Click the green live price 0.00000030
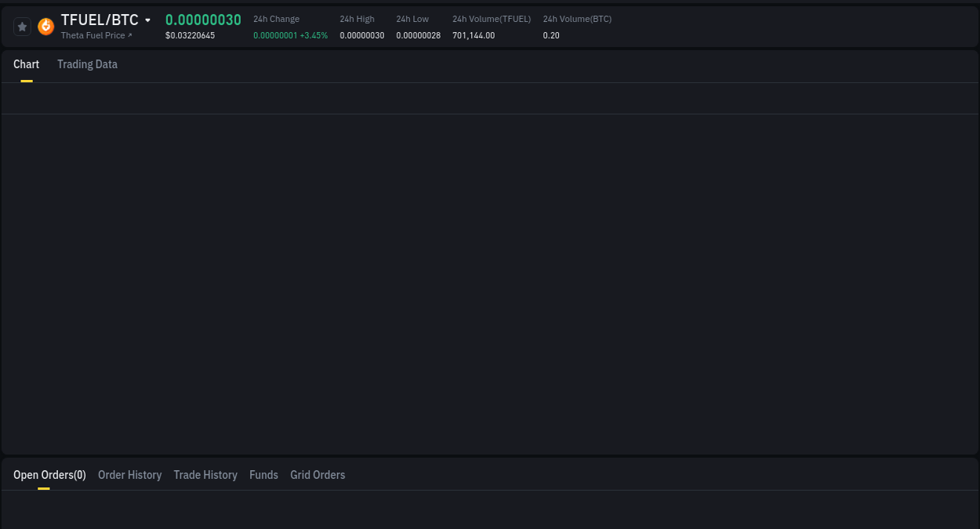980x529 pixels. click(203, 20)
